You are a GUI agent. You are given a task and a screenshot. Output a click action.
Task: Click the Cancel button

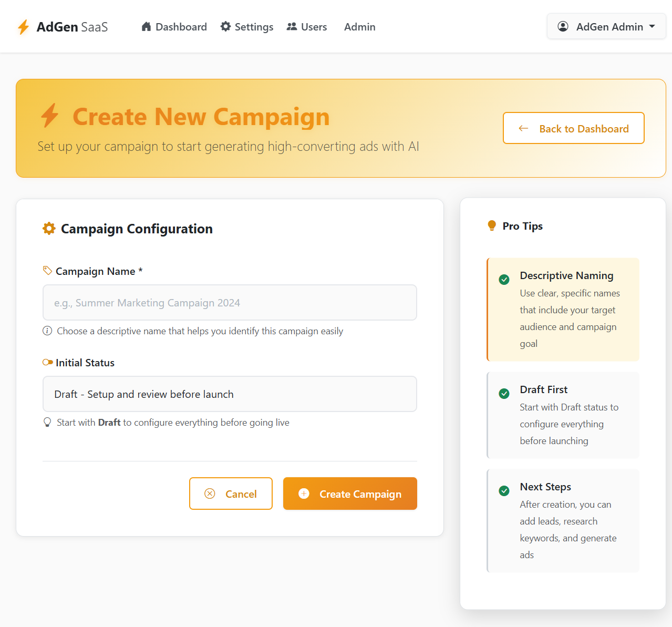click(231, 494)
